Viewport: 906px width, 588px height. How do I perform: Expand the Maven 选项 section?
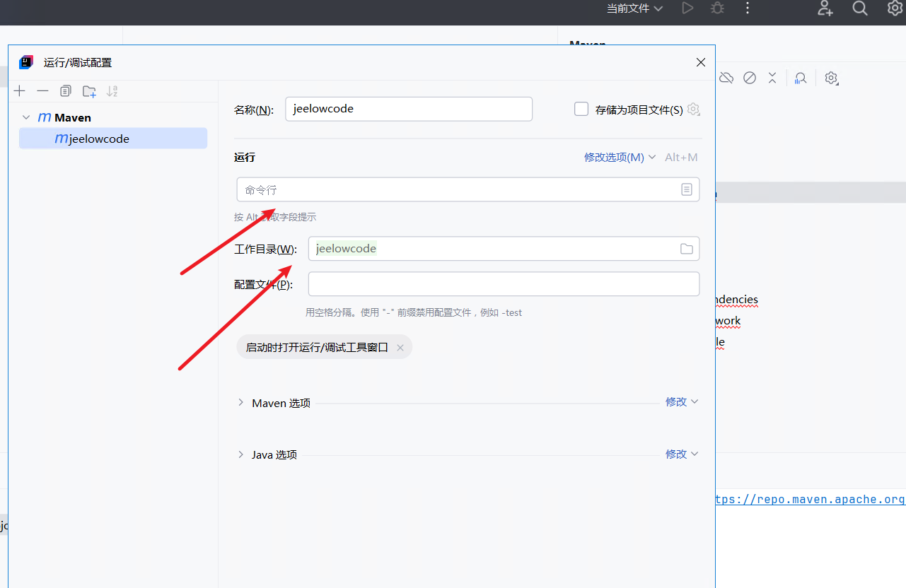coord(240,403)
